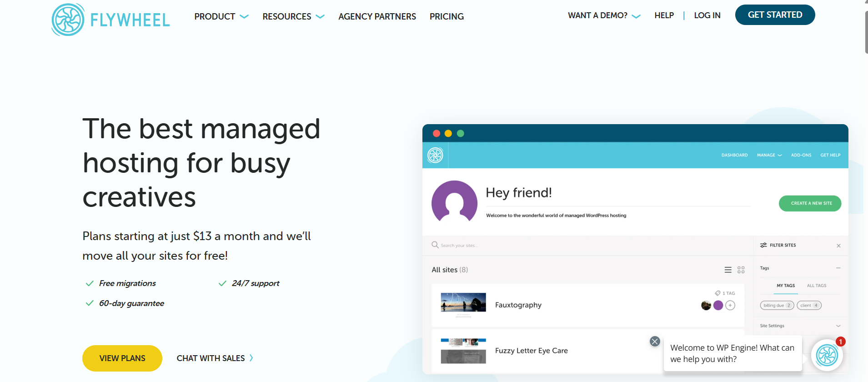Image resolution: width=868 pixels, height=382 pixels.
Task: Select Get Help in the preview nav
Action: point(830,155)
